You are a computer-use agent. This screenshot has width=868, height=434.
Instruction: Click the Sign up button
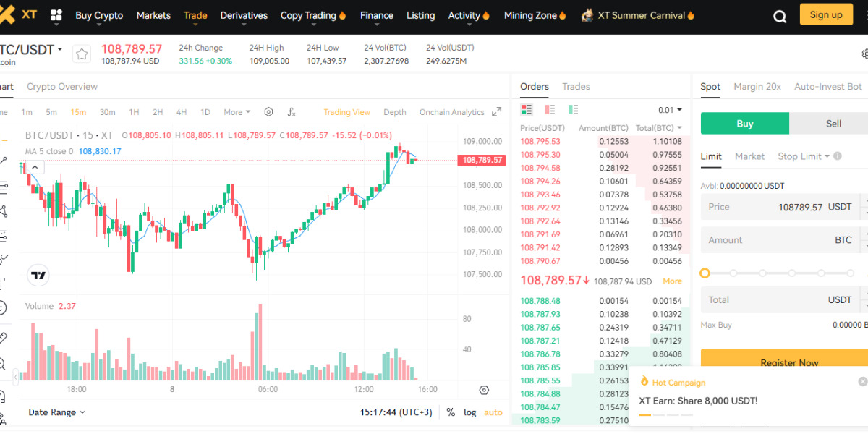(826, 14)
